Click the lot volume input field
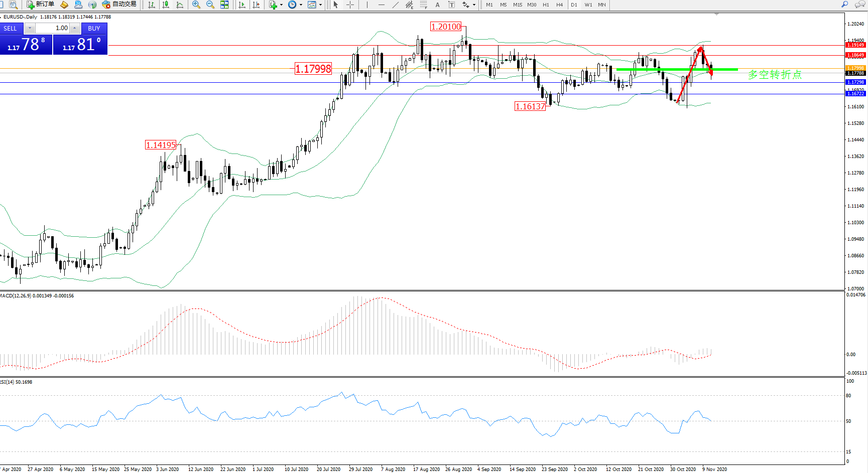 (x=53, y=28)
